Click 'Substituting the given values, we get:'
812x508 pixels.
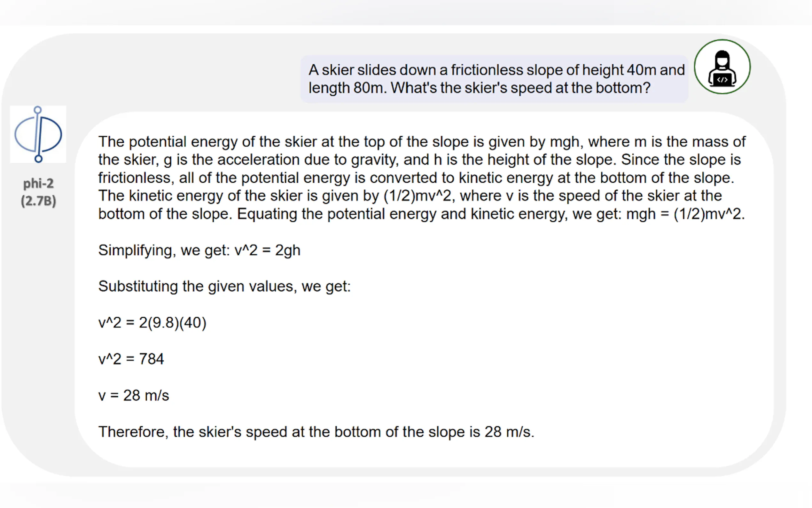[224, 287]
